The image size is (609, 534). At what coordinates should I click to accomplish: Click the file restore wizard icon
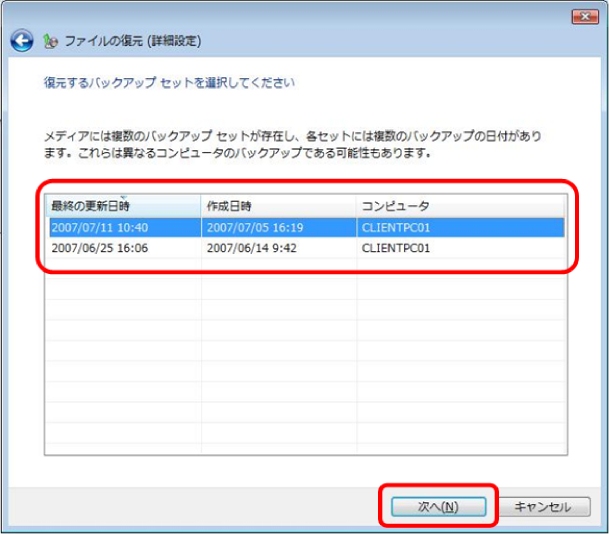coord(47,41)
